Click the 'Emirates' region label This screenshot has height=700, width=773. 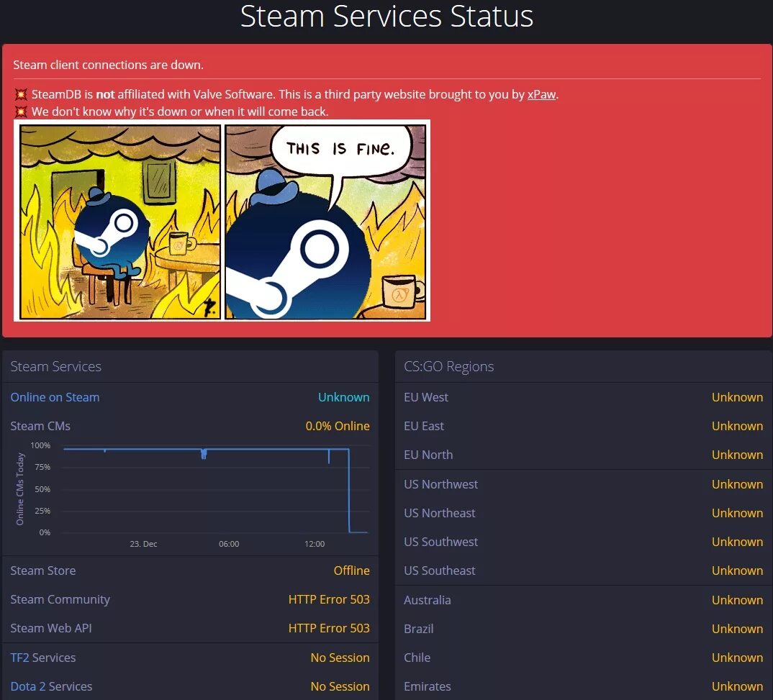[427, 686]
